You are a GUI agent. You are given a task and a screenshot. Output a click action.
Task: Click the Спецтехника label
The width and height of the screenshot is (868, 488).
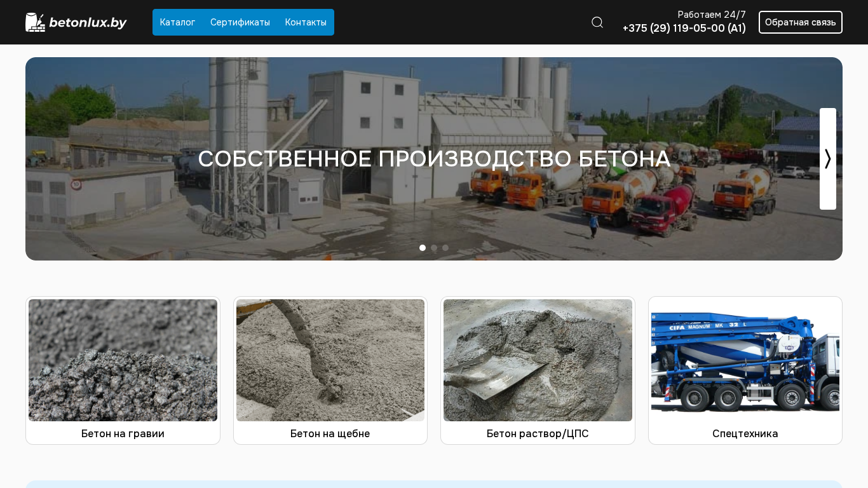(745, 433)
